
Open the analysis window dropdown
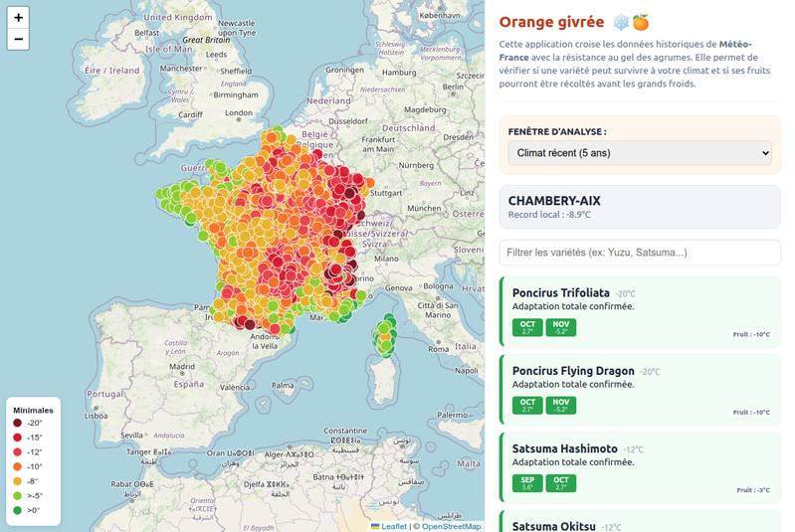tap(640, 153)
